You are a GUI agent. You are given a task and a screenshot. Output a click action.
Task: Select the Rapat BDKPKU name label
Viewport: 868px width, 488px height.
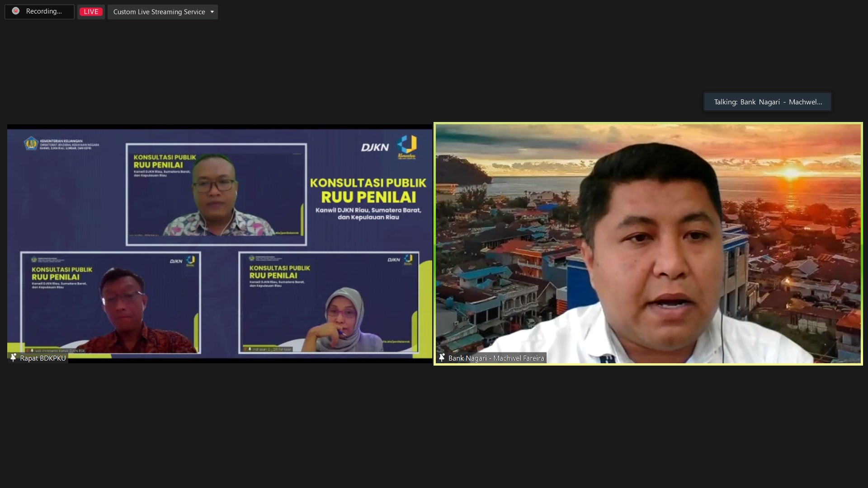coord(43,358)
